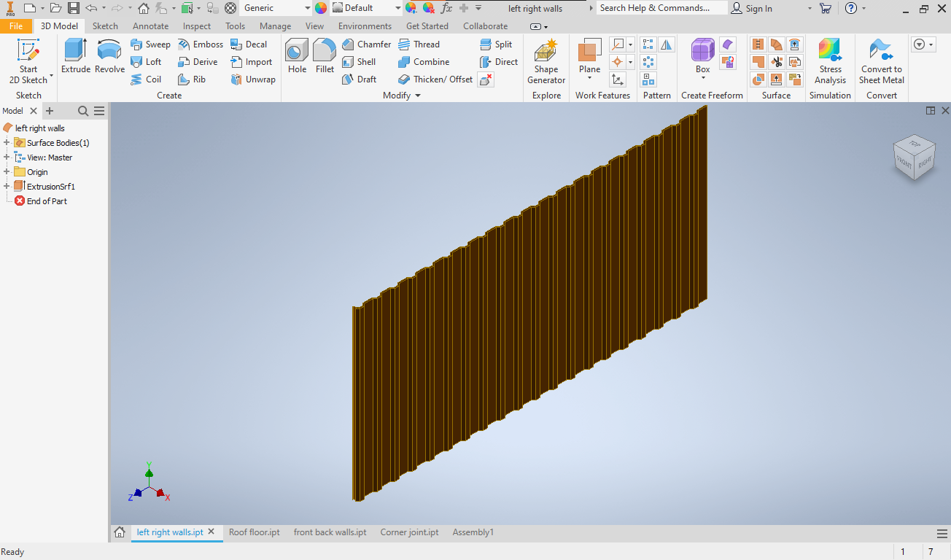The height and width of the screenshot is (560, 951).
Task: Choose the Circular Pattern tool
Action: pyautogui.click(x=648, y=62)
